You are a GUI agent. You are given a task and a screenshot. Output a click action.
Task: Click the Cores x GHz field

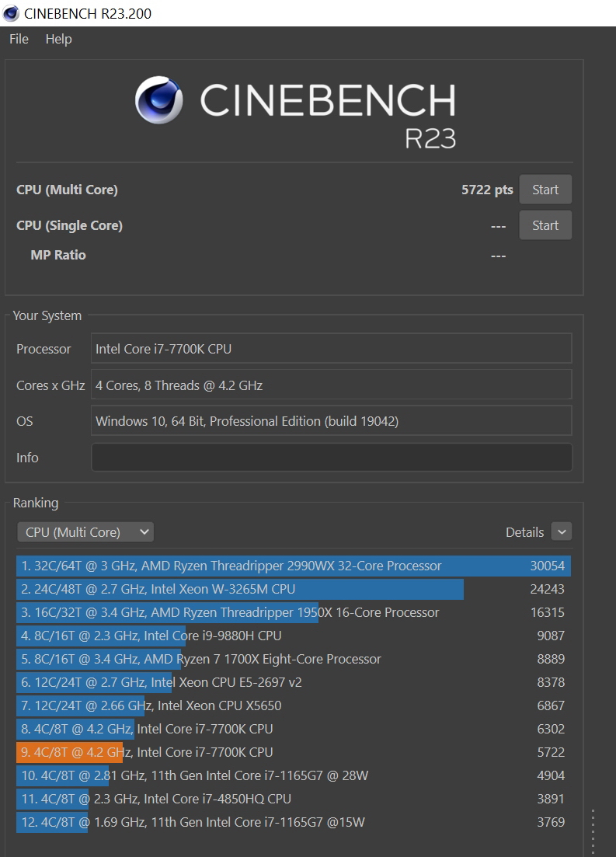332,385
